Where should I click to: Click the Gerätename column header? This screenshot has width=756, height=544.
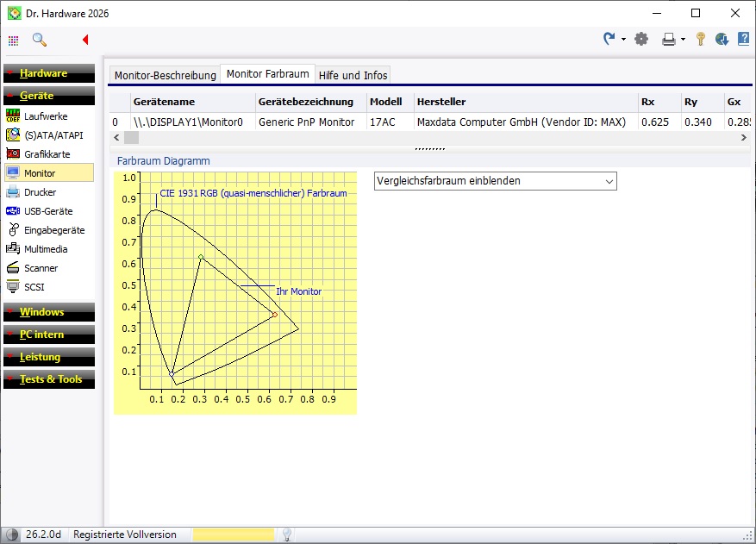[193, 102]
